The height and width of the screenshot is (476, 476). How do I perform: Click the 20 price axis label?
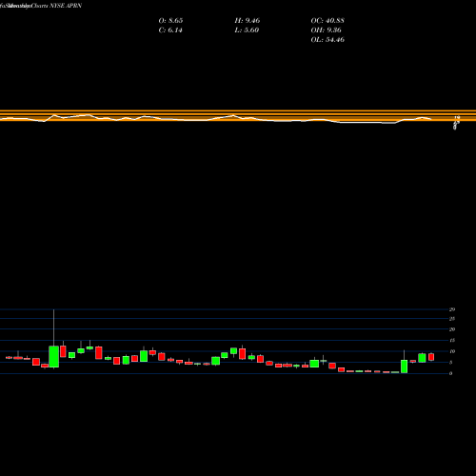point(452,329)
